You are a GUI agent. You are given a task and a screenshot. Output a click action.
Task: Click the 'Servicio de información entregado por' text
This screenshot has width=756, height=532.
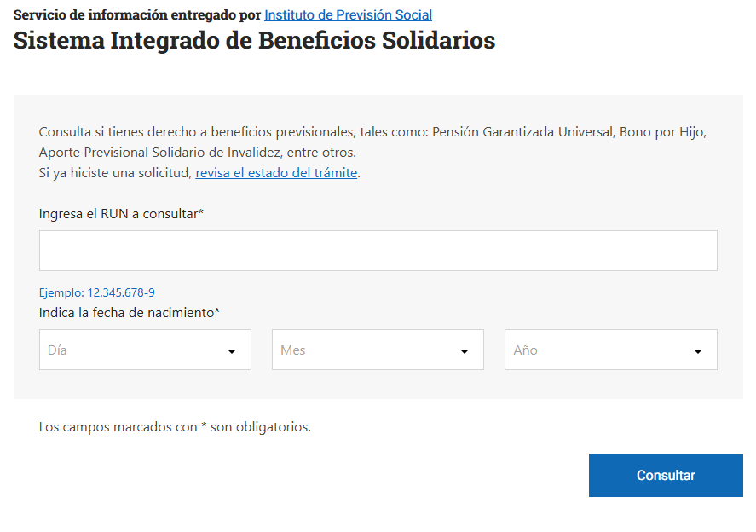click(137, 15)
